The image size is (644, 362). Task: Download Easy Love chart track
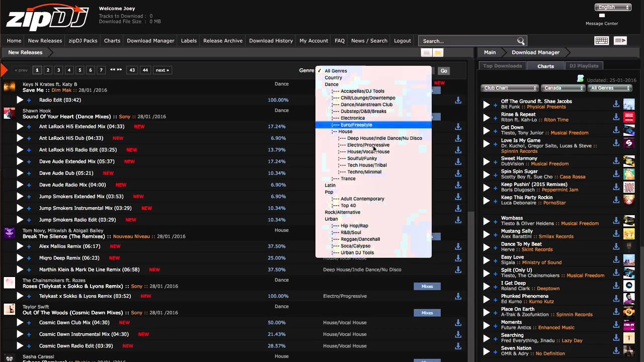pos(616,260)
